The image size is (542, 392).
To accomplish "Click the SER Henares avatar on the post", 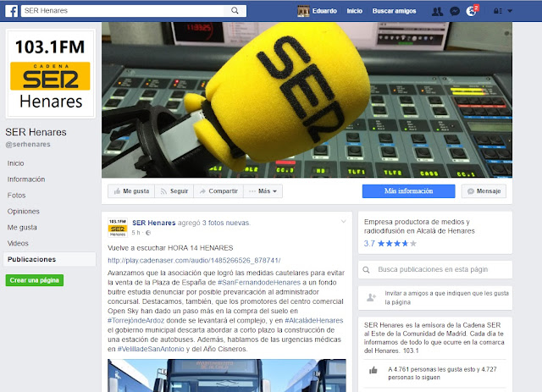I will point(118,228).
